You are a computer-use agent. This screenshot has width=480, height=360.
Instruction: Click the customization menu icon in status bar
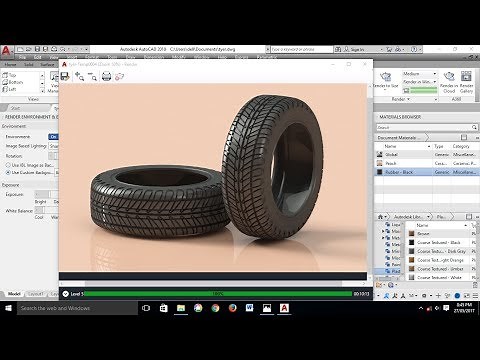pyautogui.click(x=475, y=296)
